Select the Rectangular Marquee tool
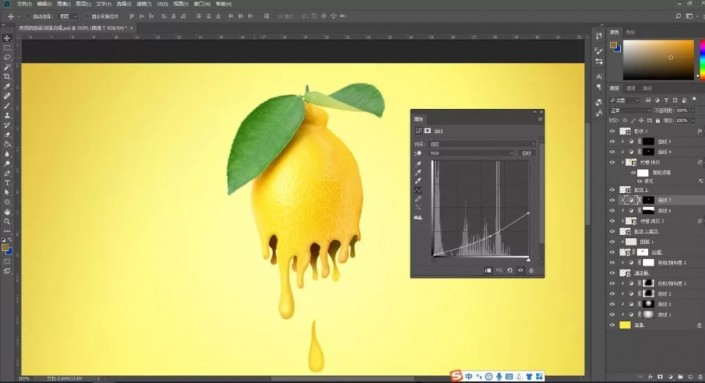 [x=7, y=48]
